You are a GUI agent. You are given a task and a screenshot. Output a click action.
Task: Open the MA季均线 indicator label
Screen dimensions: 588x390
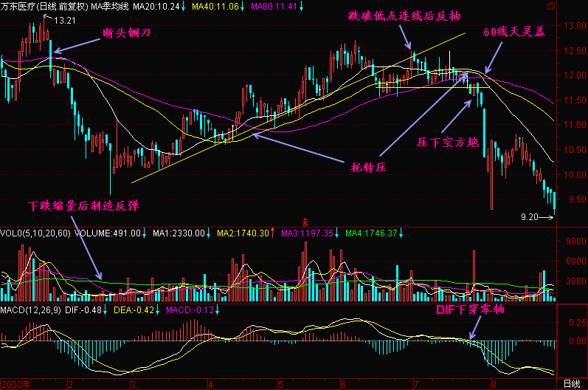(x=110, y=6)
